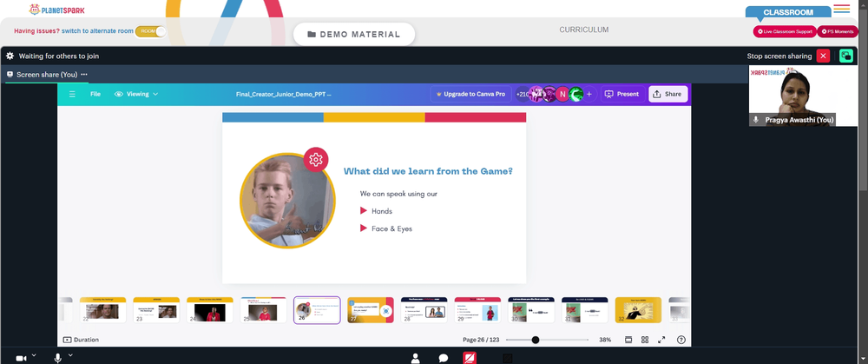Enter Canva fullscreen mode icon
This screenshot has height=364, width=868.
(x=661, y=340)
